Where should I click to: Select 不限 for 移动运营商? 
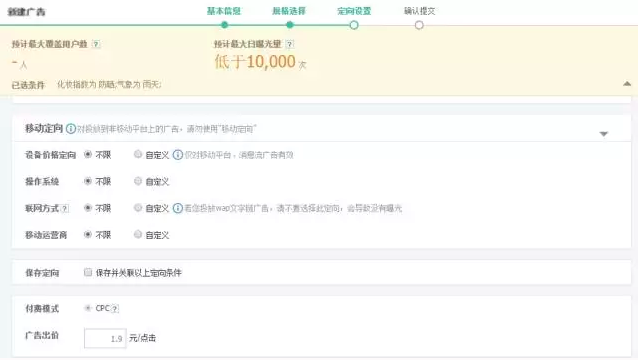[x=87, y=234]
